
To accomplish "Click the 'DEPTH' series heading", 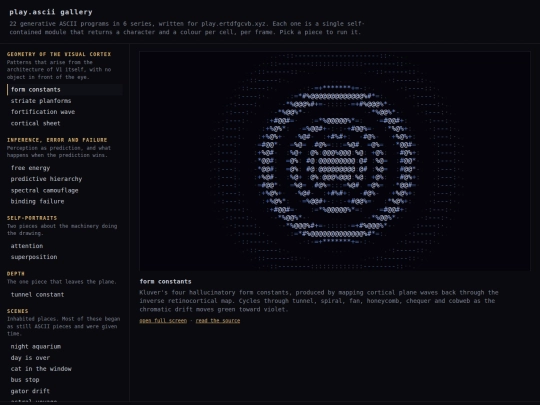I will click(16, 274).
